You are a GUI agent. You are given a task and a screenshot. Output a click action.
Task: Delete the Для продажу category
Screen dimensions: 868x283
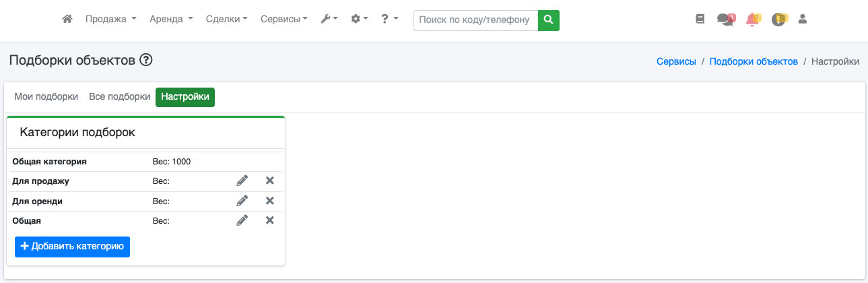pyautogui.click(x=269, y=181)
